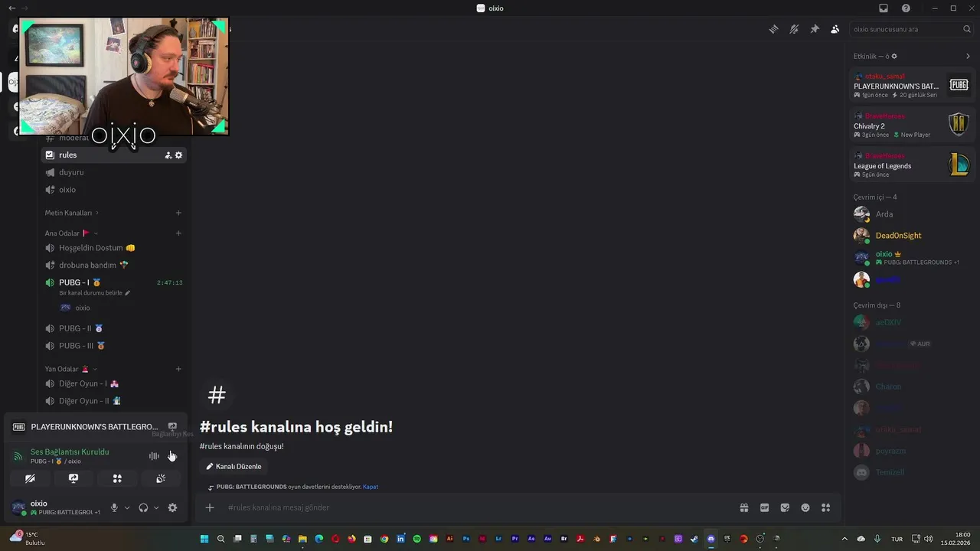Image resolution: width=980 pixels, height=551 pixels.
Task: Open Chivalry 2 activity card
Action: 911,125
